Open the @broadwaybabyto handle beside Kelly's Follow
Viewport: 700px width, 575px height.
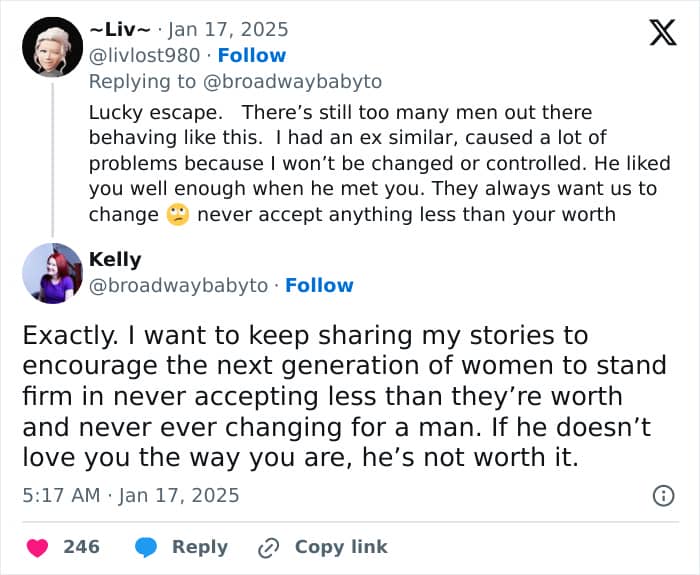179,286
